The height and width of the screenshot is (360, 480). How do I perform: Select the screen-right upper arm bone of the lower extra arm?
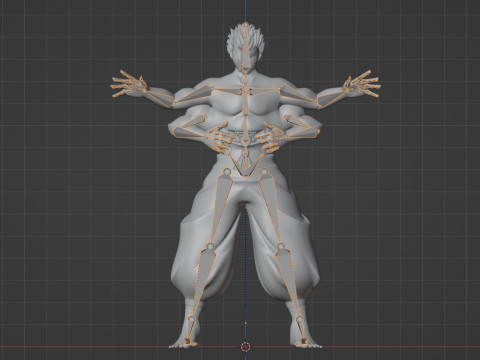tap(303, 126)
